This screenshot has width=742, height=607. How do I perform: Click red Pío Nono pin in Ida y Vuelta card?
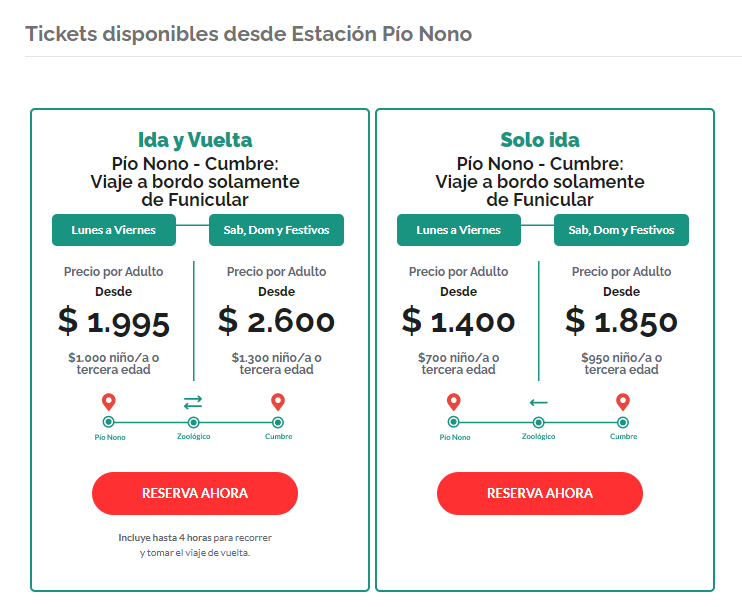click(109, 402)
